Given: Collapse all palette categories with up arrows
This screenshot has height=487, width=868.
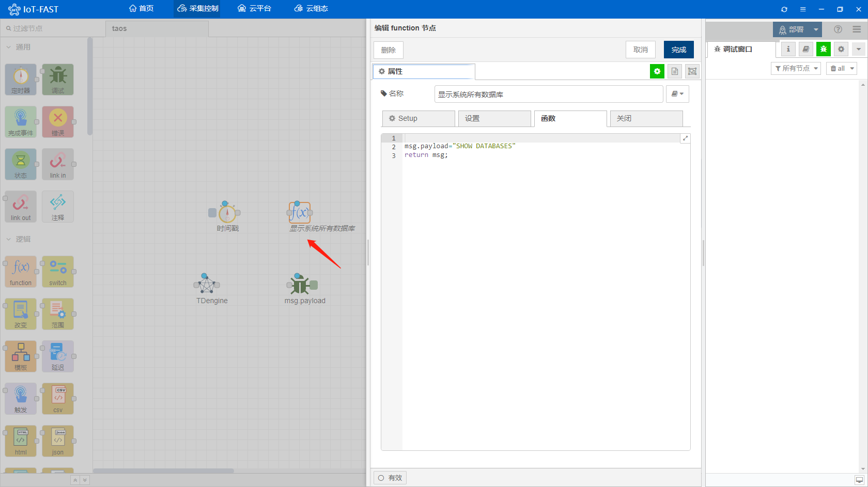Looking at the screenshot, I should pyautogui.click(x=75, y=480).
